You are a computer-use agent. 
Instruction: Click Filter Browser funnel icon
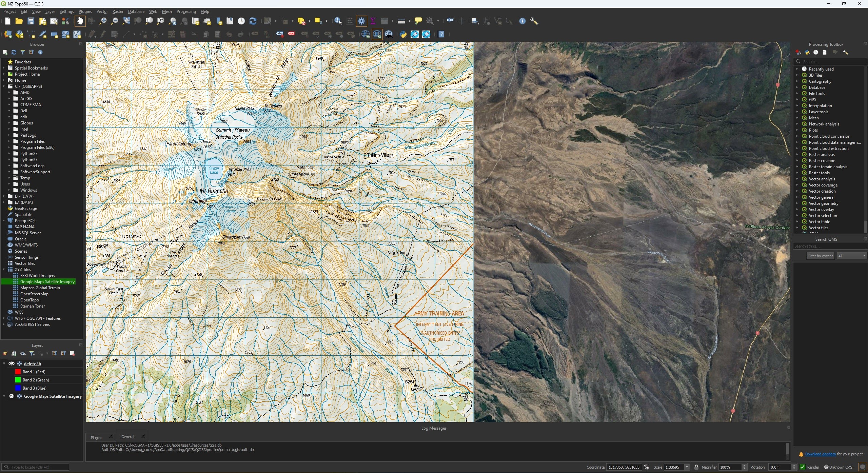coord(22,52)
